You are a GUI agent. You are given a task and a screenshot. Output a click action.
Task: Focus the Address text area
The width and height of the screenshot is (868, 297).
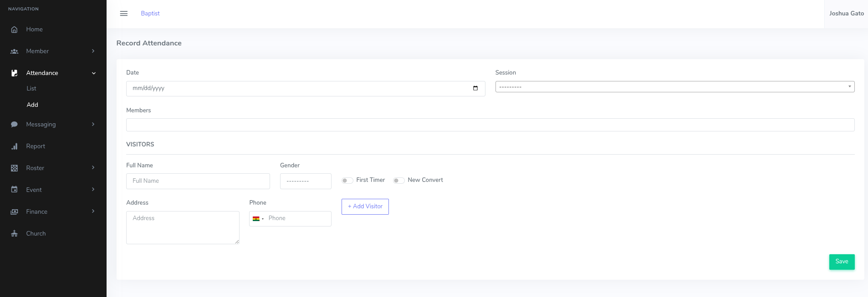183,227
